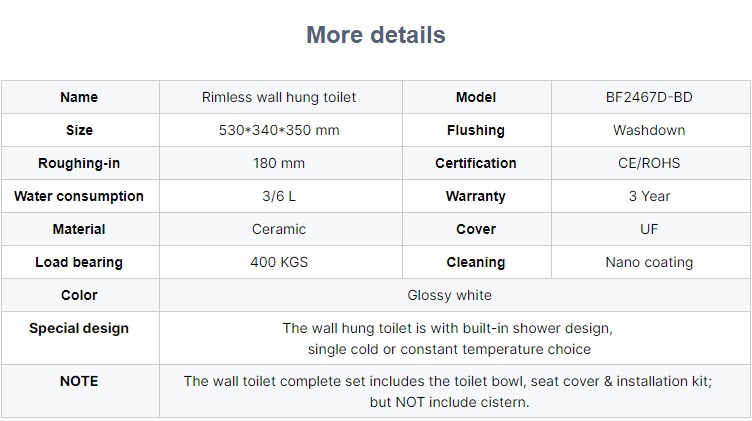Click the Special design row label

point(79,328)
